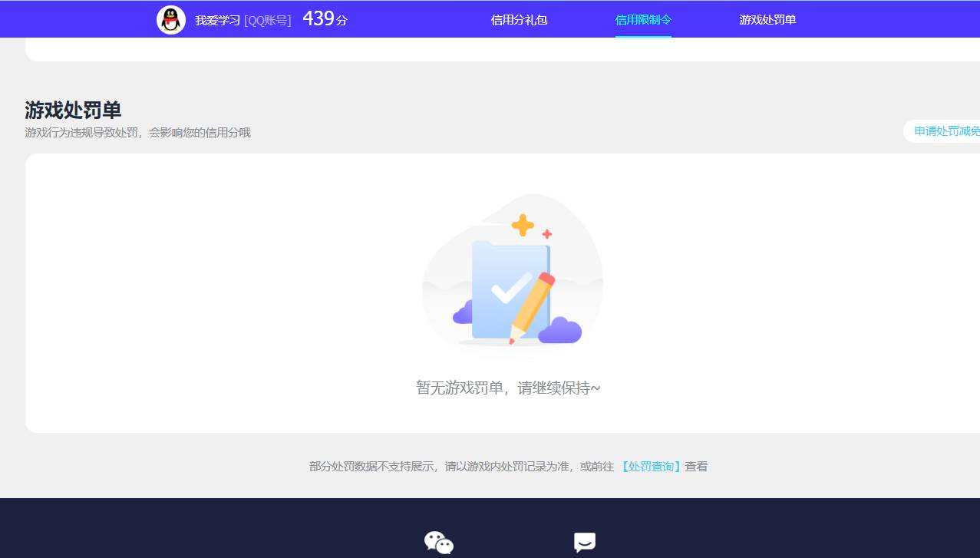Click subtitle 游戏行为违规导致处罚，会影响您的信用分哦

coord(138,133)
